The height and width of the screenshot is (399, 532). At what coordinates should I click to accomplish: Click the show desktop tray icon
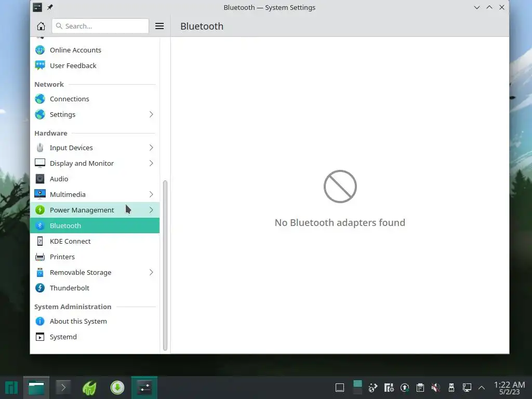click(x=340, y=388)
